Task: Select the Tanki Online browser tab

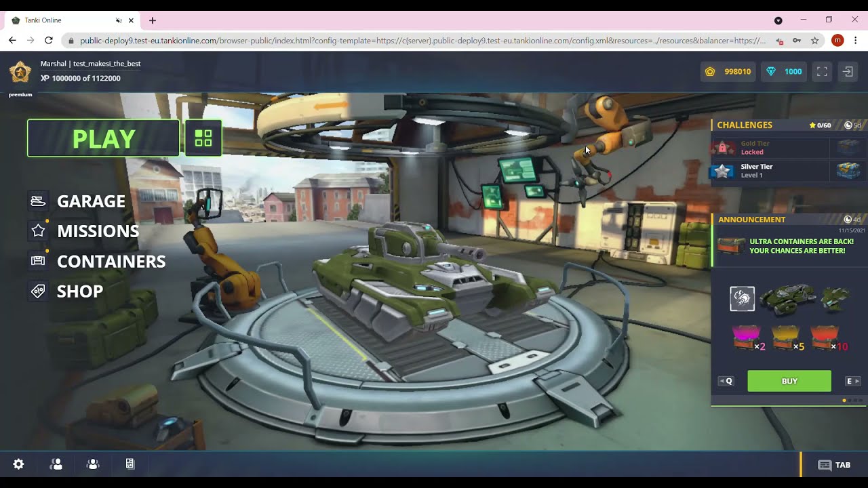Action: (71, 20)
